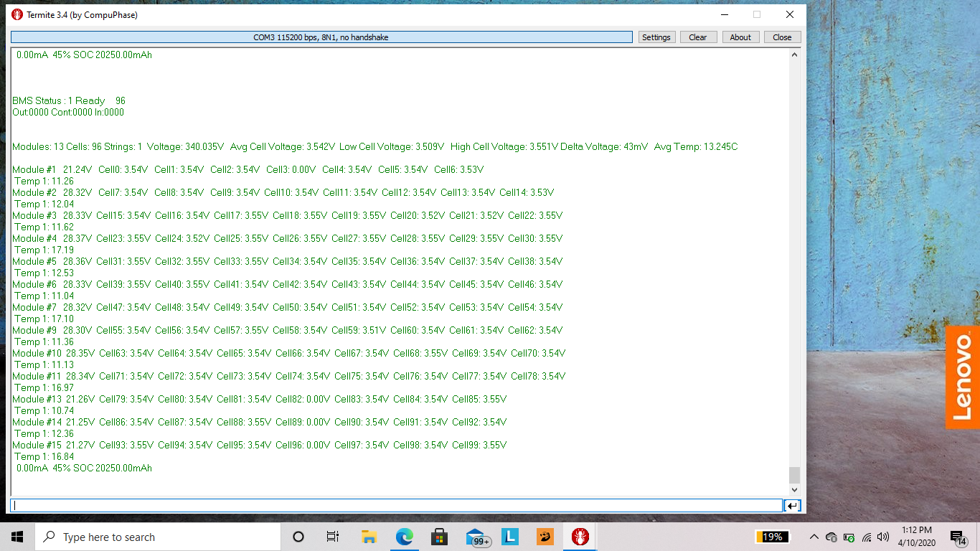Screen dimensions: 980x551
Task: Click the scroll up arrow in terminal
Action: (794, 55)
